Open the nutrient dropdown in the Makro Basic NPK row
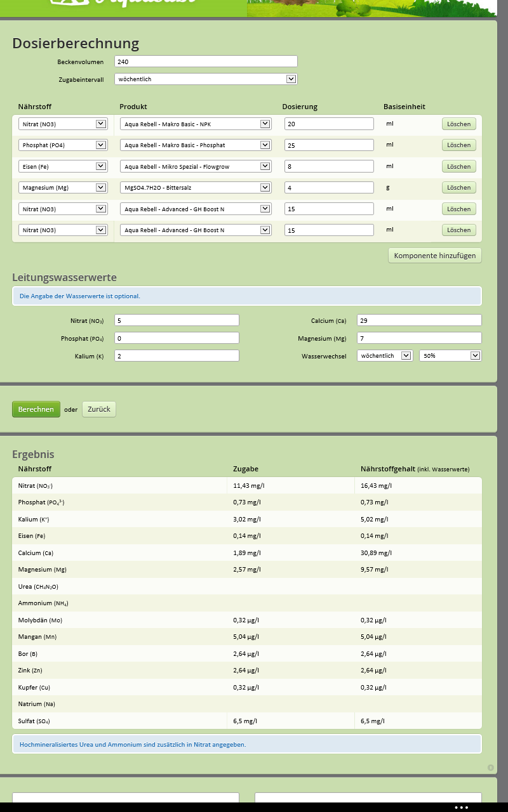 62,124
